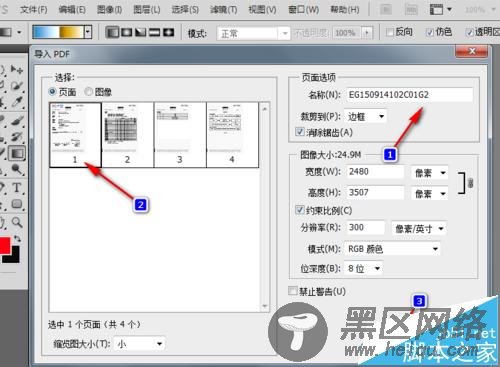Open the 图像(I) menu
This screenshot has height=367, width=500.
coord(109,9)
